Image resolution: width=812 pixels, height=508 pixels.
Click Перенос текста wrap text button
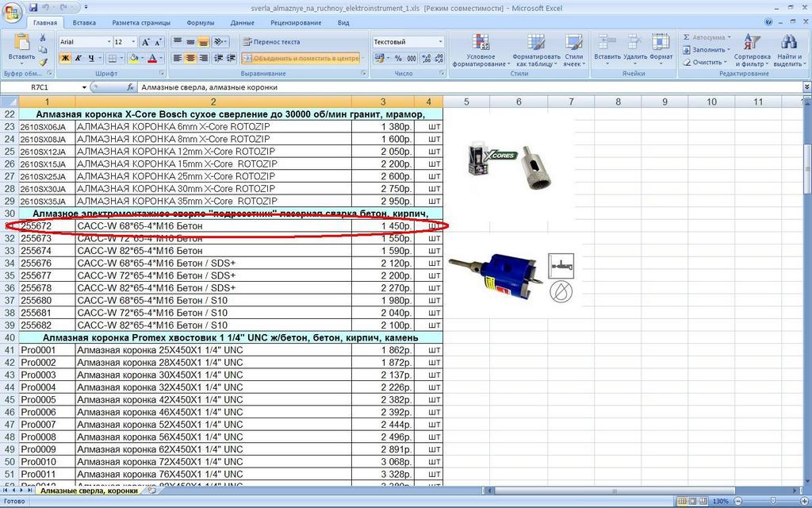click(x=271, y=42)
